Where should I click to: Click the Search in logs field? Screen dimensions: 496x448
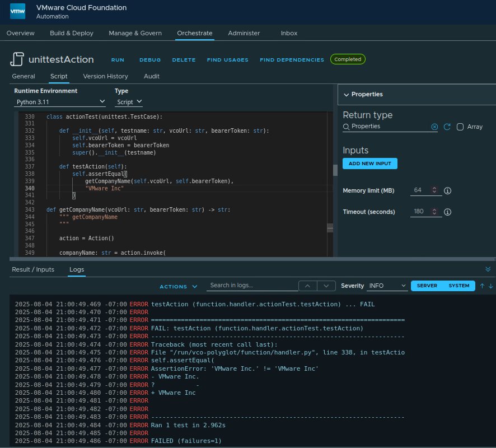[252, 286]
